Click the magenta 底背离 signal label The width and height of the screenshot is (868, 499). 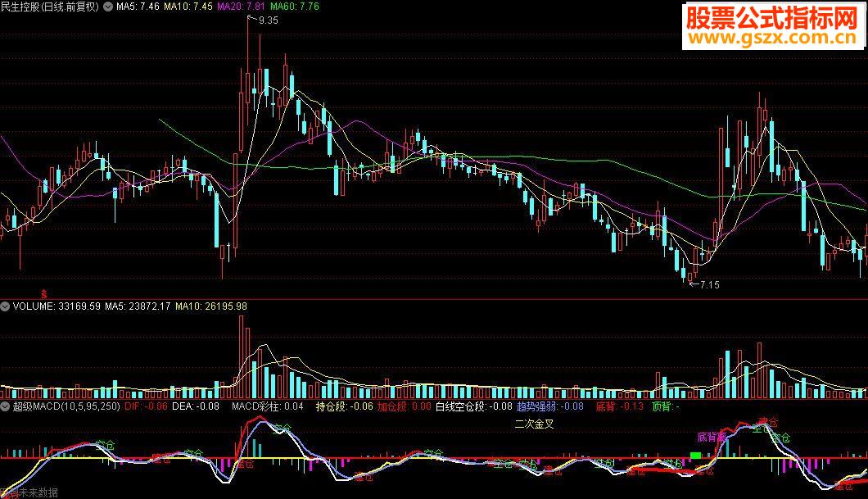712,437
